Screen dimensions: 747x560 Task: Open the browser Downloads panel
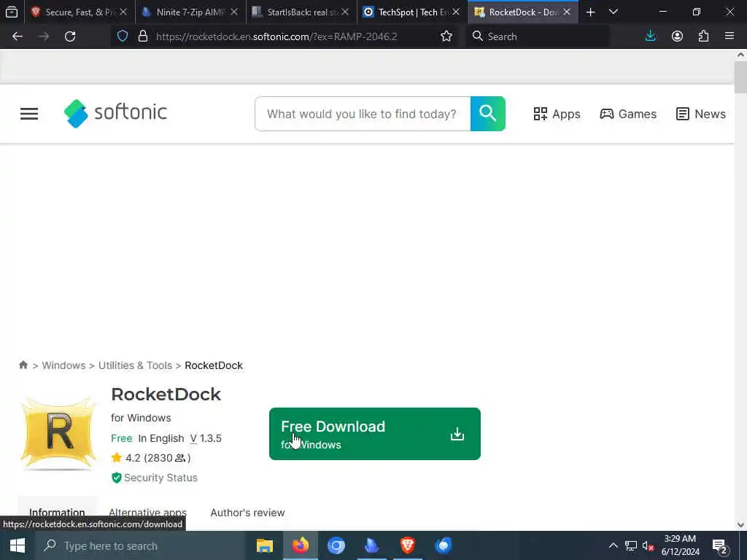[650, 36]
